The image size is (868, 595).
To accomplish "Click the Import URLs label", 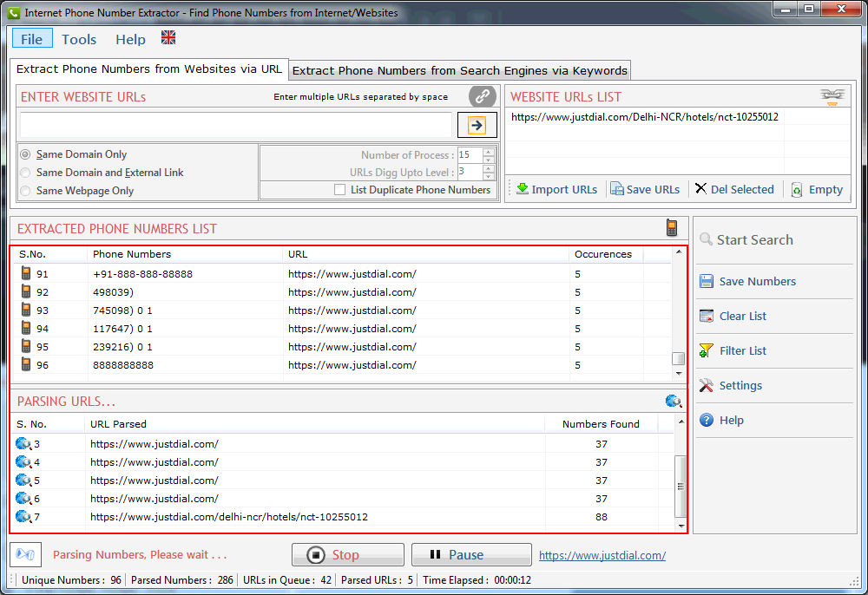I will tap(564, 190).
